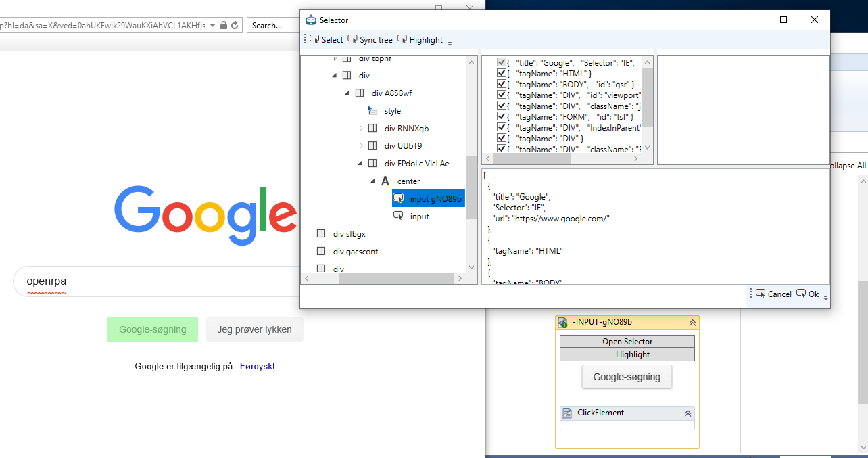Collapse the 'div A8SBwf' tree node
Screen dimensions: 868x458
[347, 93]
